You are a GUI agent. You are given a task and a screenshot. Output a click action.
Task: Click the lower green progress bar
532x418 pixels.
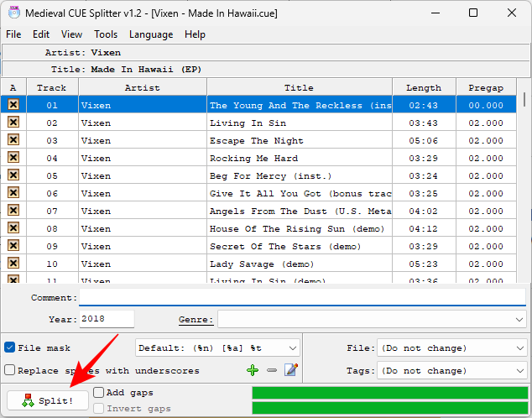pyautogui.click(x=390, y=407)
